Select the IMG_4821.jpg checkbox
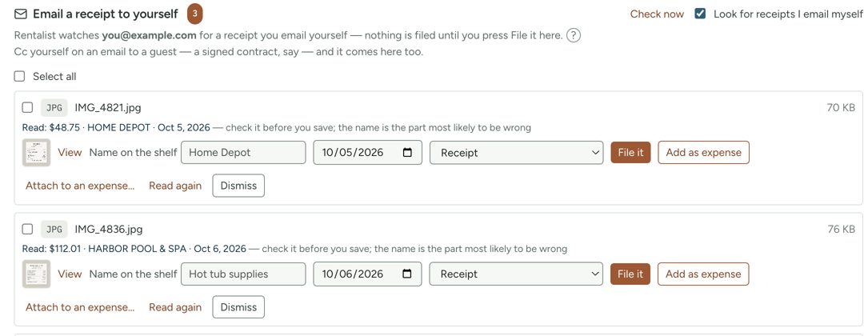The image size is (868, 336). (27, 107)
